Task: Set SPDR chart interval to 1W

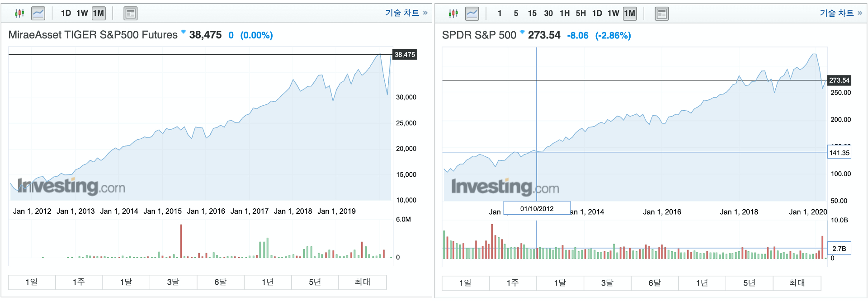Action: pos(613,14)
